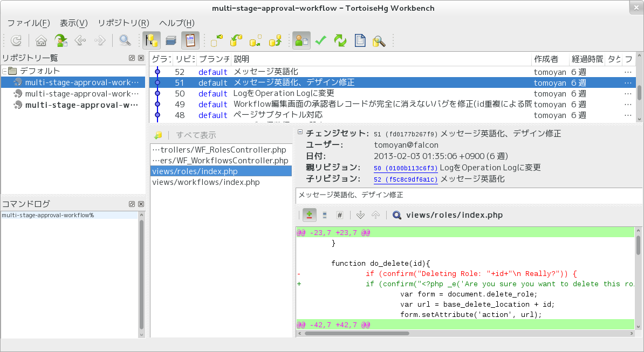Float the コマンドログ panel
Viewport: 644px width, 352px height.
(132, 204)
